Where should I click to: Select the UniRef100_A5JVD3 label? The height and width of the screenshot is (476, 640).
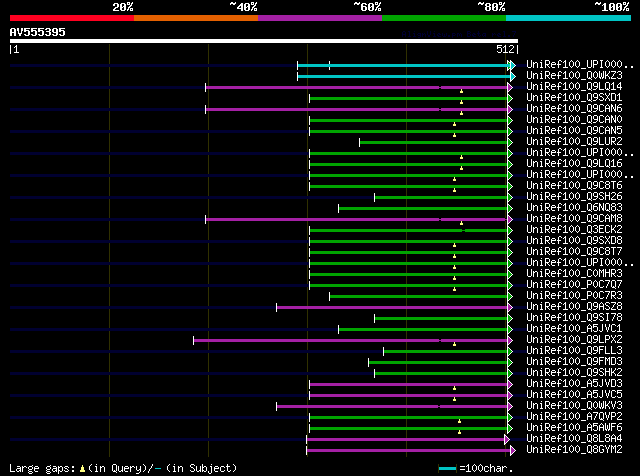(574, 384)
